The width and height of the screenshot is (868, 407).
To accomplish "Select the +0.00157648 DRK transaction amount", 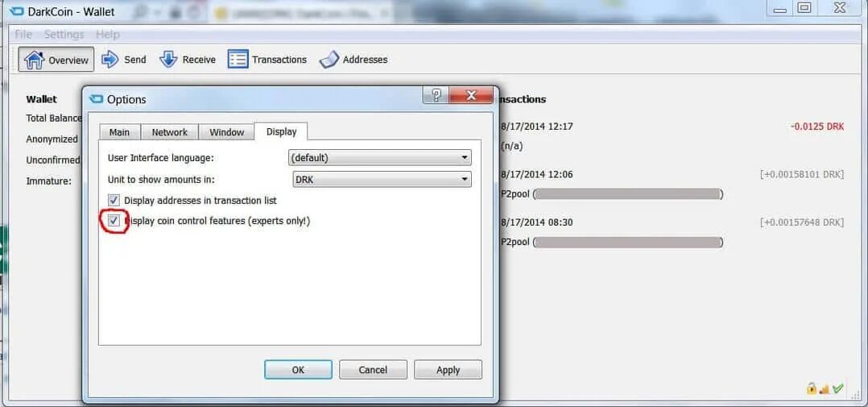I will [802, 222].
